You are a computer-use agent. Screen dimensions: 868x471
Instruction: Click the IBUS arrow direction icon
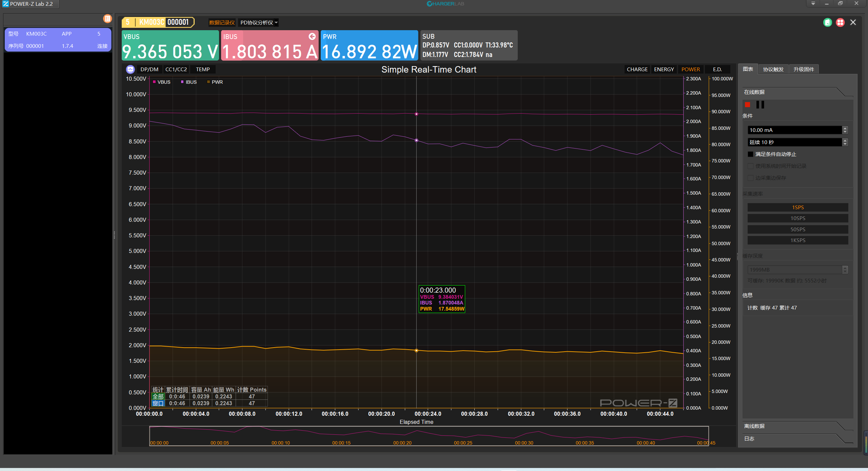click(x=312, y=36)
